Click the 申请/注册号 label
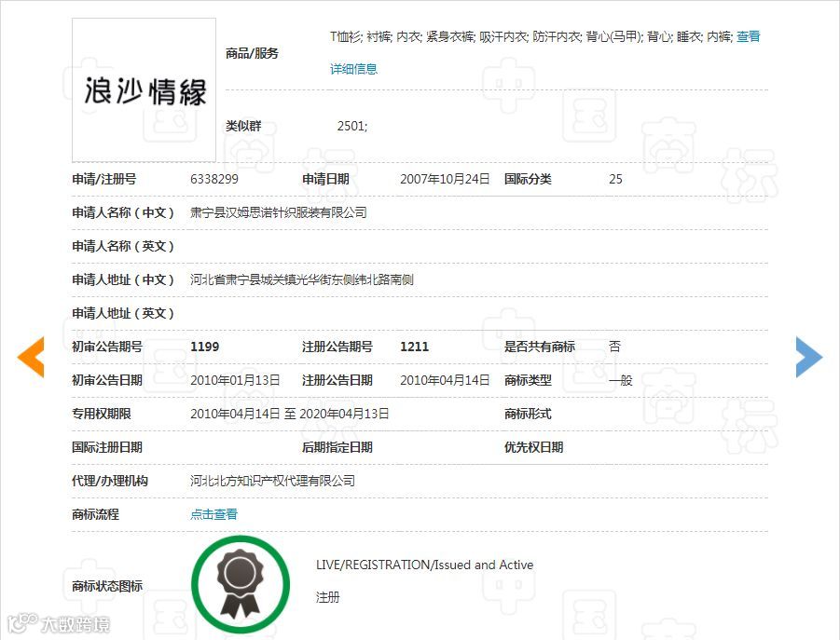This screenshot has width=840, height=640. pyautogui.click(x=103, y=179)
